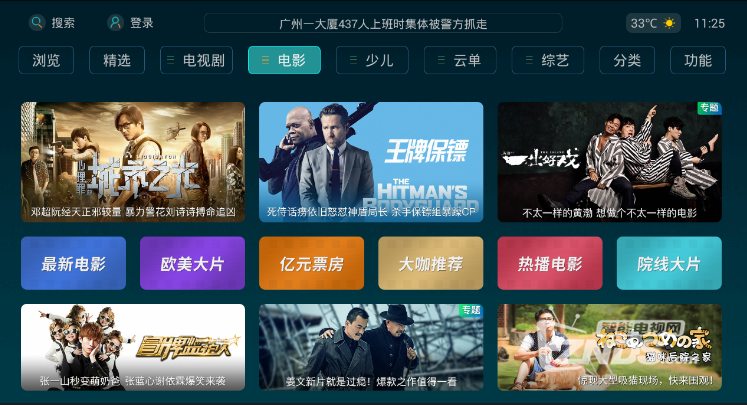This screenshot has height=405, width=747.
Task: Click the list icon on 云单 tab
Action: 441,61
